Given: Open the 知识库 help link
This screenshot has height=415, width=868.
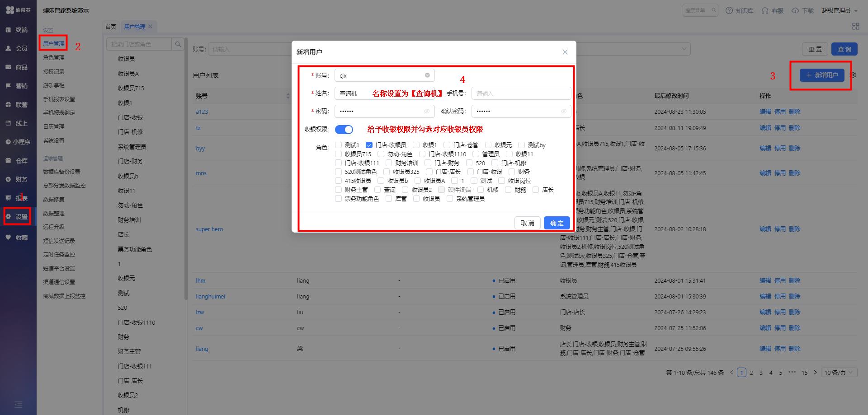Looking at the screenshot, I should [x=740, y=10].
